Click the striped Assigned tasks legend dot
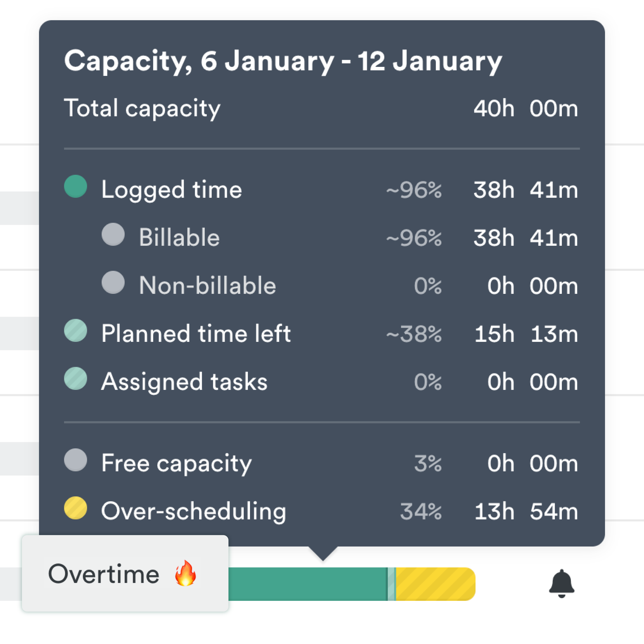Viewport: 644px width, 644px height. [x=76, y=378]
